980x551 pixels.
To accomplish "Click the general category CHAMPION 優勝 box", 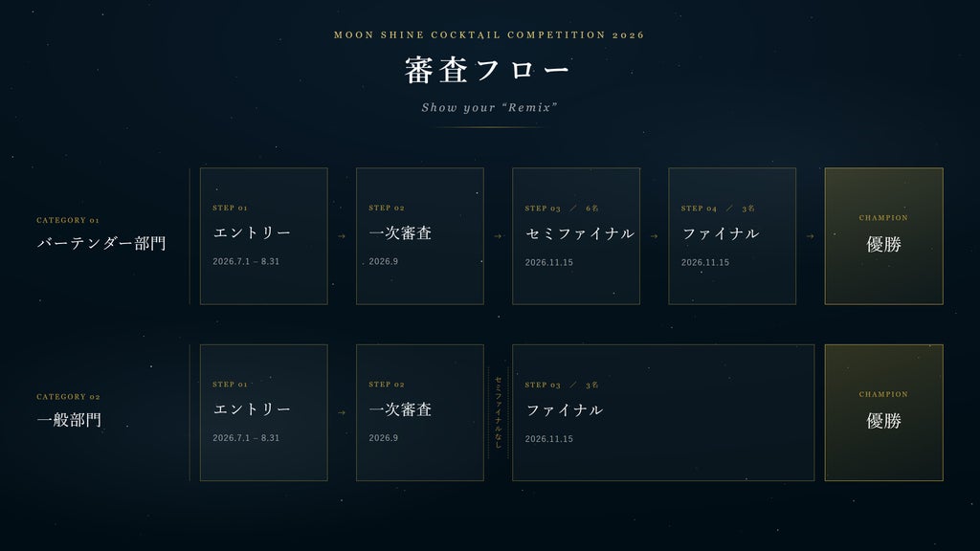I will [x=883, y=412].
